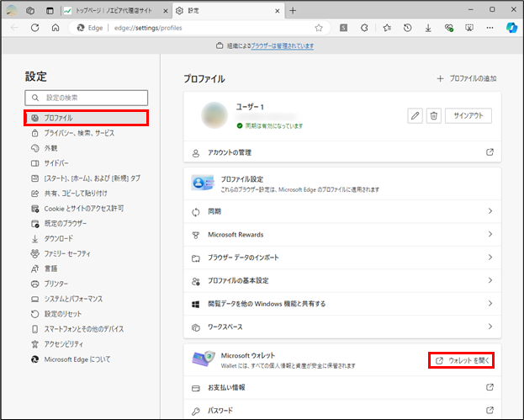Screen dimensions: 524x420
Task: Open [スタート]、[ホーム]、および [新規] タブ settings
Action: point(87,178)
